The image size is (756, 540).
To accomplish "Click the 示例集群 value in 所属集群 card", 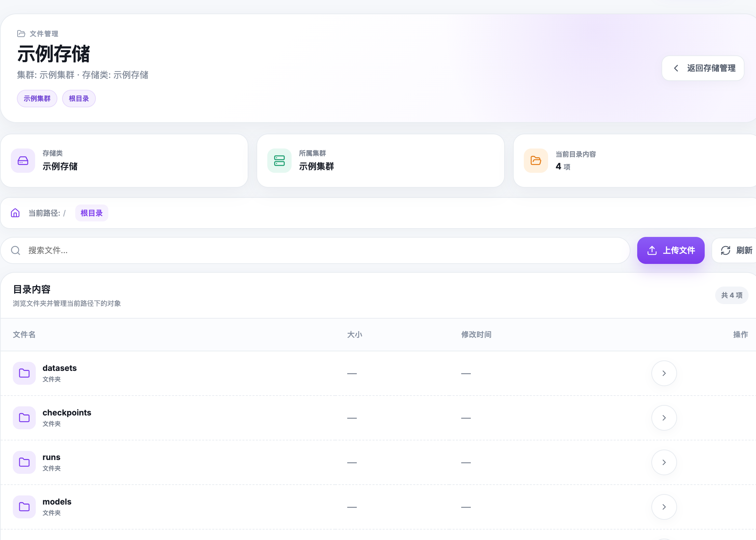I will [317, 166].
